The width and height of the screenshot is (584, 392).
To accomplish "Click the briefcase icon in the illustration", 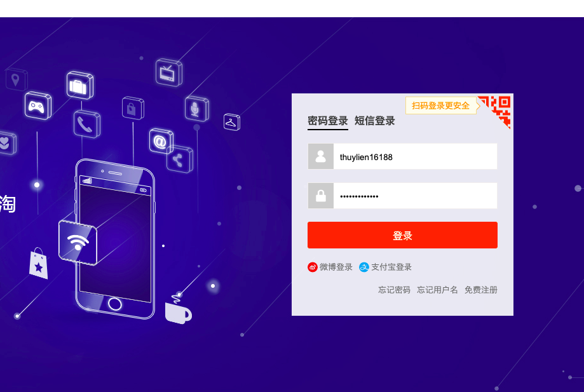I will 79,85.
